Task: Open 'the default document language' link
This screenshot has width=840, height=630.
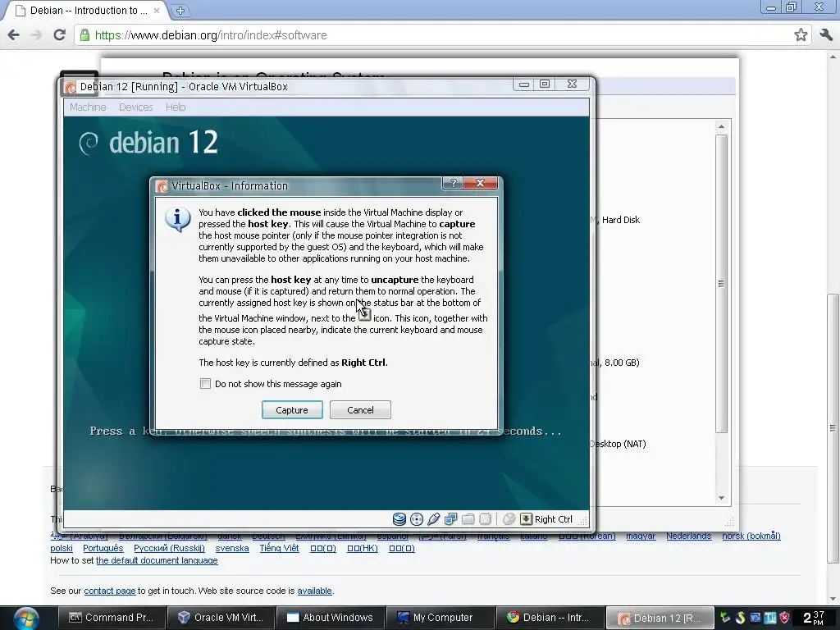Action: click(157, 560)
